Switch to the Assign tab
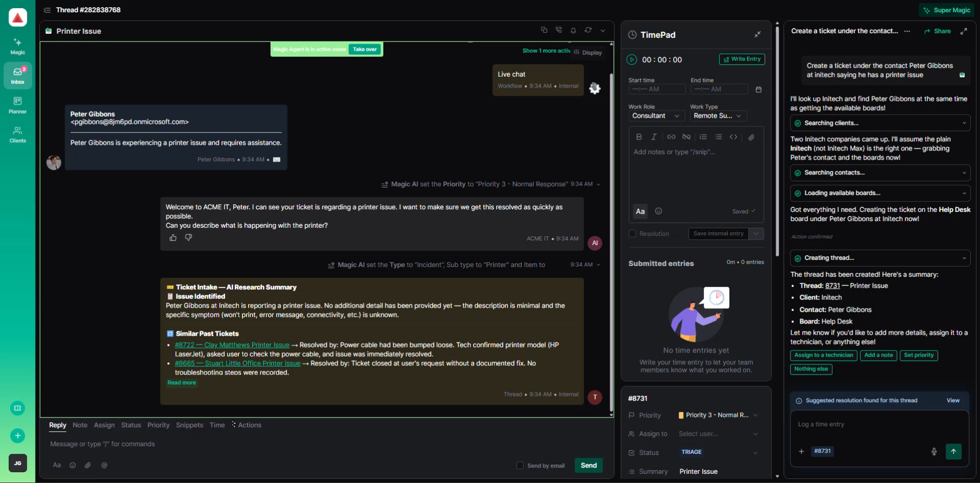Image resolution: width=980 pixels, height=483 pixels. [x=104, y=425]
